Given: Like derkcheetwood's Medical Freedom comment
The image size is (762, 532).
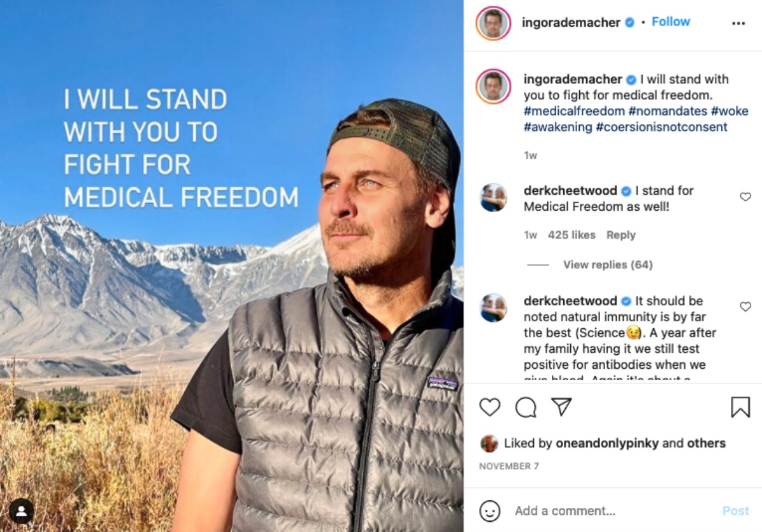Looking at the screenshot, I should (745, 197).
